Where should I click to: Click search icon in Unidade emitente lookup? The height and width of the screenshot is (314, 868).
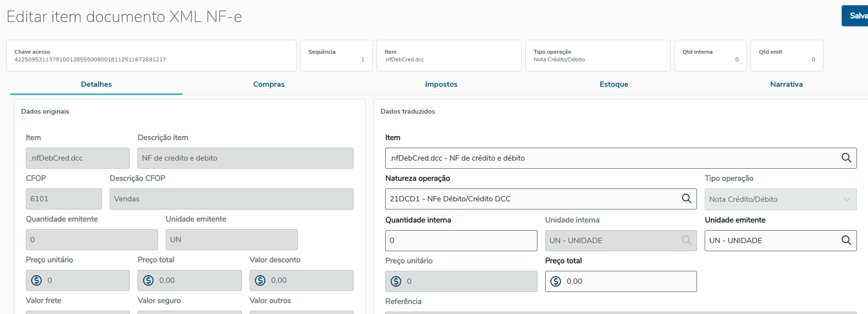click(846, 240)
